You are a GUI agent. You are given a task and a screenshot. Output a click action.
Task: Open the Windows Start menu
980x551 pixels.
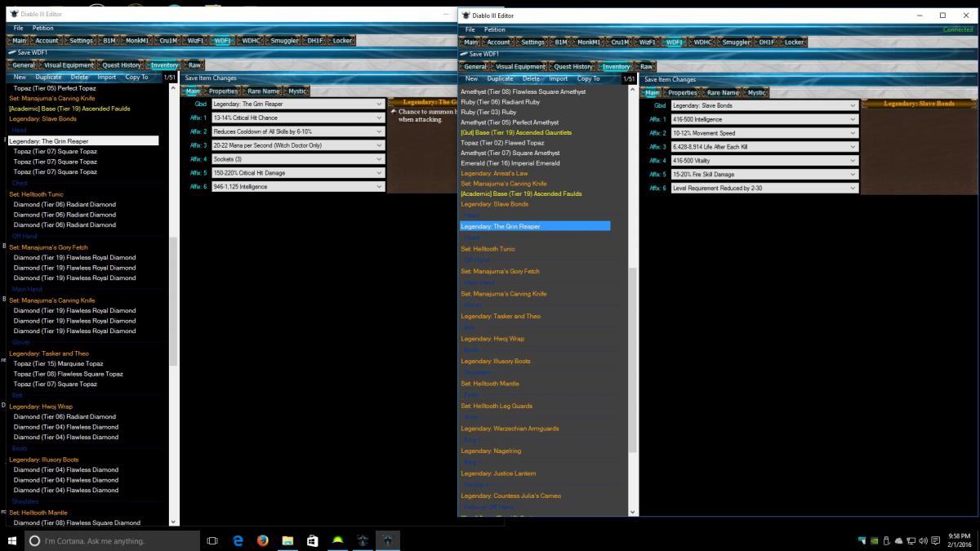tap(12, 540)
